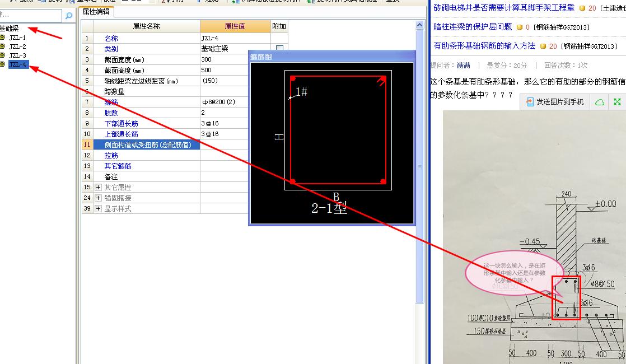This screenshot has height=364, width=626.
Task: Click the 名称 property label
Action: (x=111, y=38)
